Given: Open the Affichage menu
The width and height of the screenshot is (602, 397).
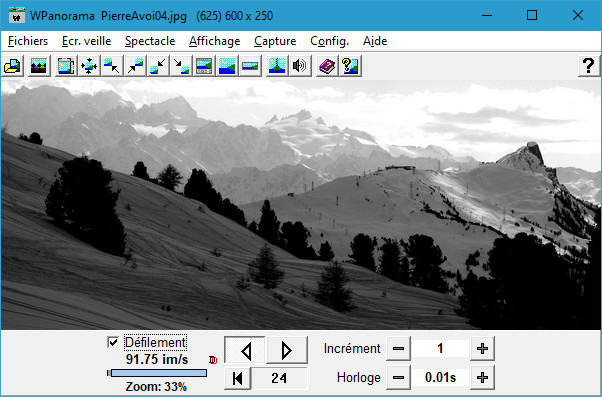Looking at the screenshot, I should (215, 41).
